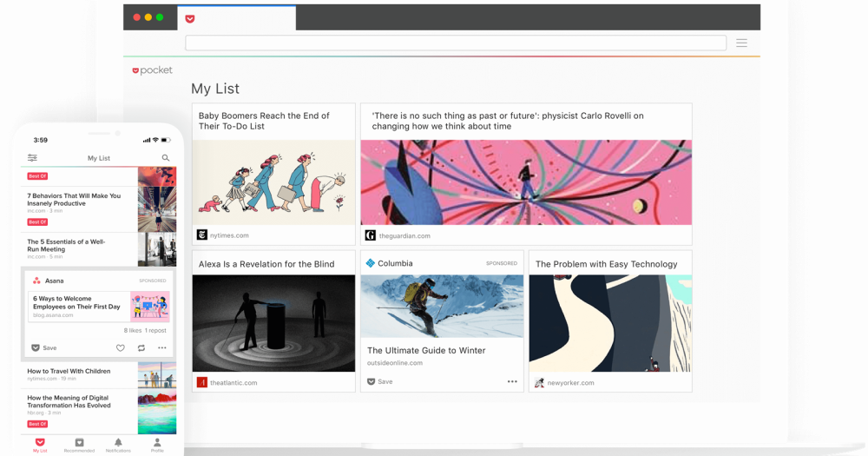Viewport: 868px width, 456px height.
Task: Switch to My List tab in phone
Action: [x=40, y=446]
